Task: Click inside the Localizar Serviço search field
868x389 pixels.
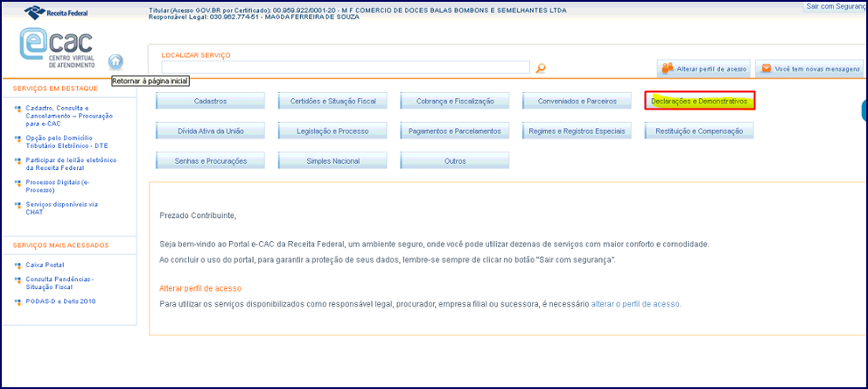Action: point(346,67)
